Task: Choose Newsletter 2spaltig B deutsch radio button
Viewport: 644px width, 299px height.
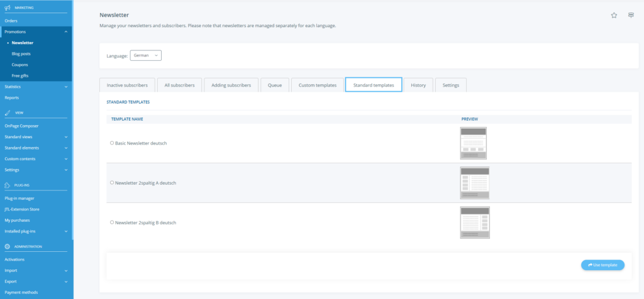Action: [x=112, y=222]
